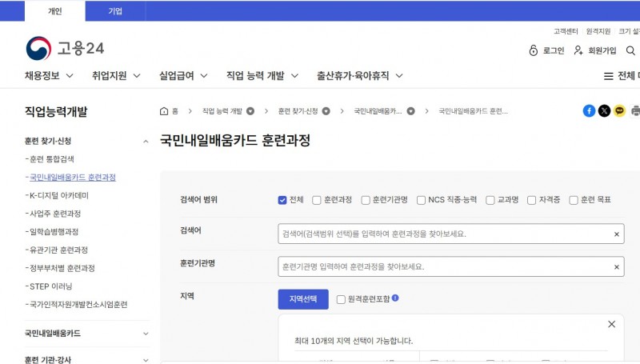The height and width of the screenshot is (364, 640).
Task: Check the NCS 직종·능력 checkbox
Action: [x=420, y=200]
